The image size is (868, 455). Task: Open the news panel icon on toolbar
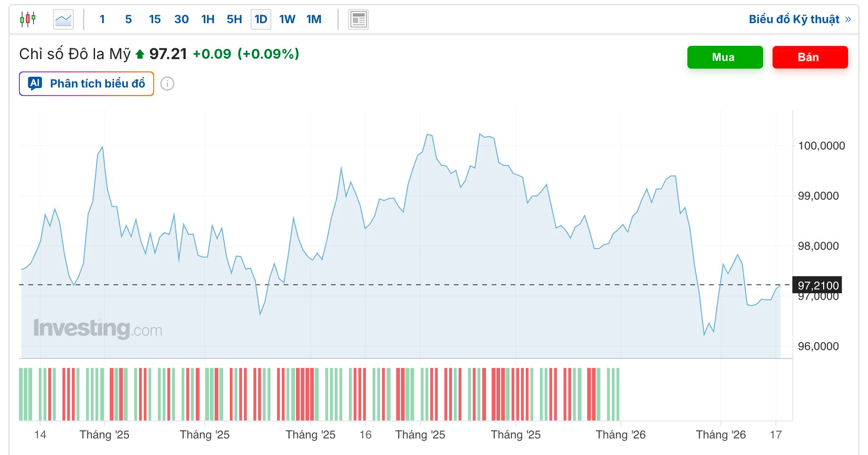click(358, 19)
